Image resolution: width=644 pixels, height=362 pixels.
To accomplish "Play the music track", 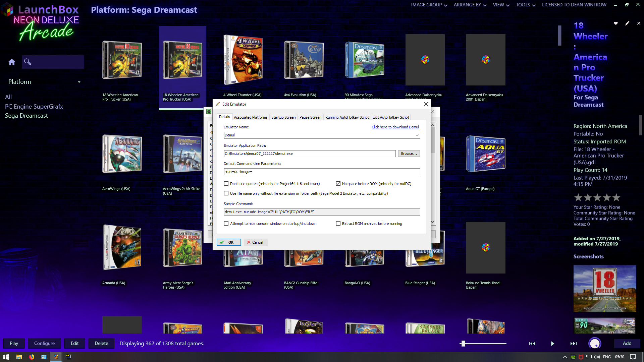I will (x=552, y=344).
